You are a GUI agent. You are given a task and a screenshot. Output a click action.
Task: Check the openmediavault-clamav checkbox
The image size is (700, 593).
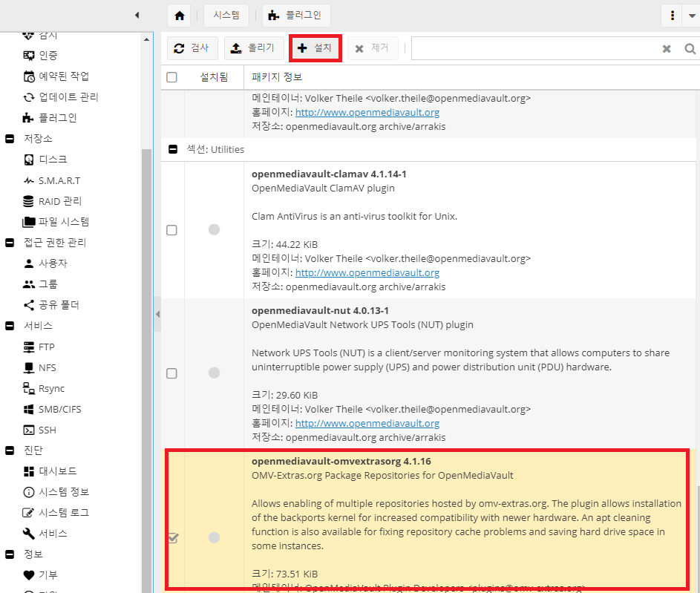[x=172, y=230]
